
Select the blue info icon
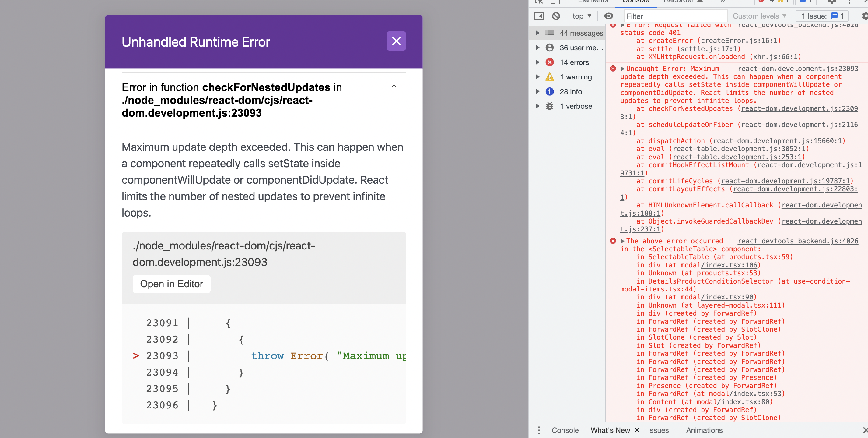point(550,91)
